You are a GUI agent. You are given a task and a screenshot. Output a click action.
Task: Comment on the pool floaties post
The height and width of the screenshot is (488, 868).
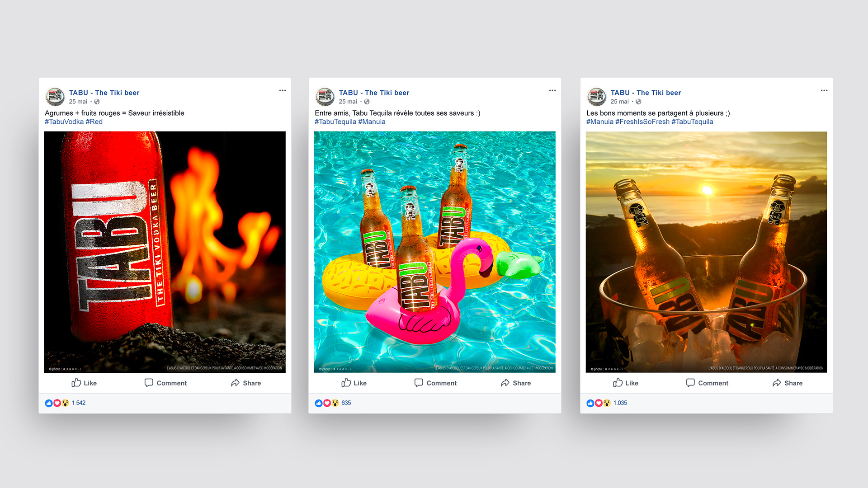(435, 383)
